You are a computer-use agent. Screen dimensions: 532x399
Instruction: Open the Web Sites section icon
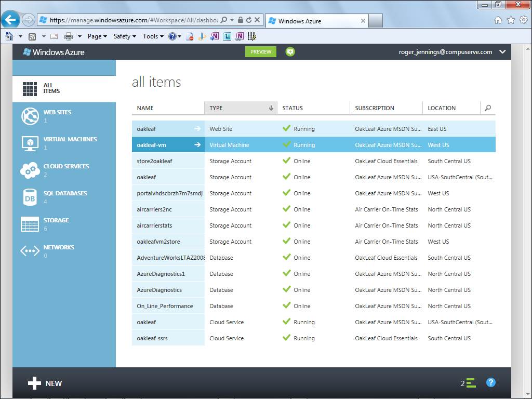tap(30, 116)
